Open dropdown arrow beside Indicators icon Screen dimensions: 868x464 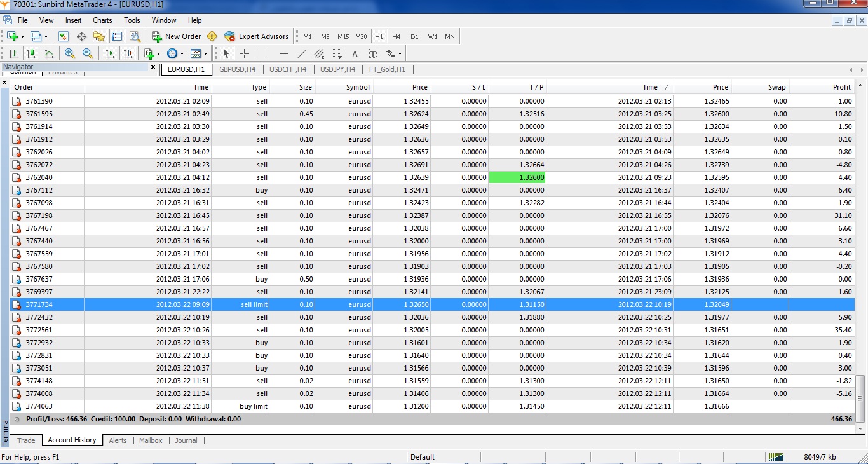(158, 53)
